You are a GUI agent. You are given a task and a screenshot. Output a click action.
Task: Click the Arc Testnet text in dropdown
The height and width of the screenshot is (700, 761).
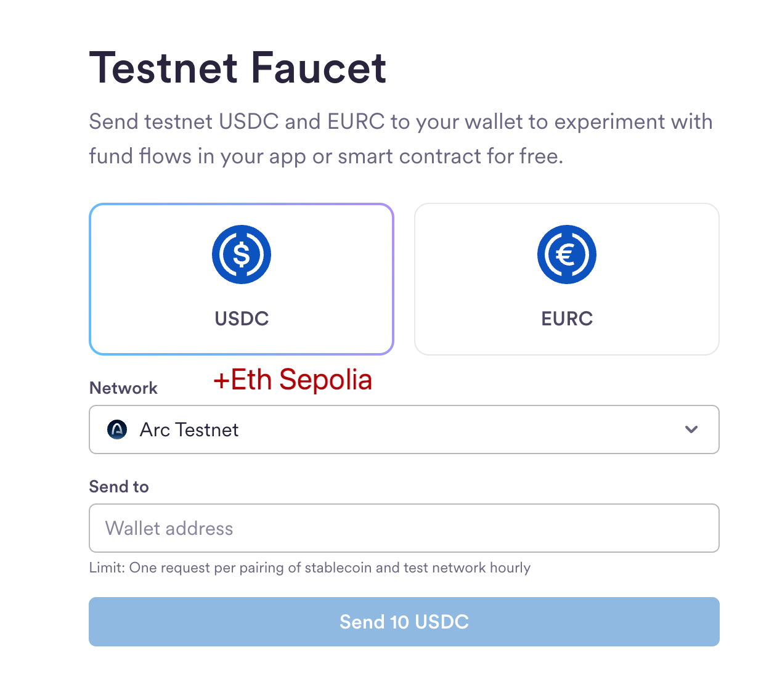[x=189, y=429]
